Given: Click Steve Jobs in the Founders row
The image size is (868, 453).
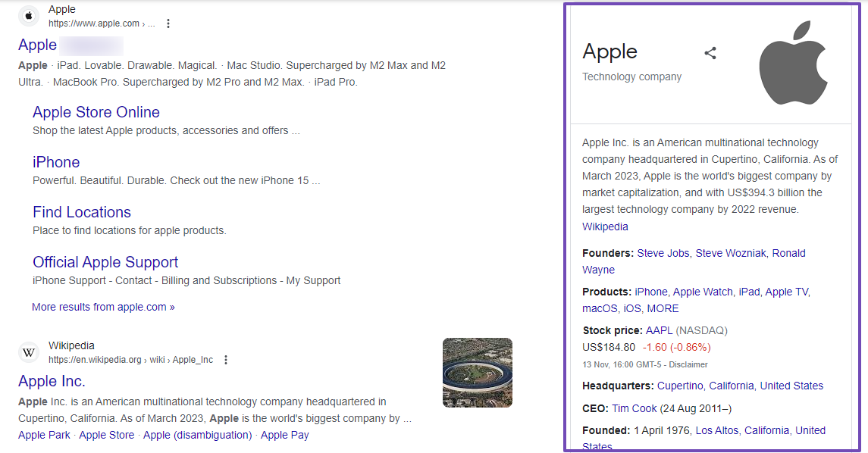Looking at the screenshot, I should coord(663,253).
